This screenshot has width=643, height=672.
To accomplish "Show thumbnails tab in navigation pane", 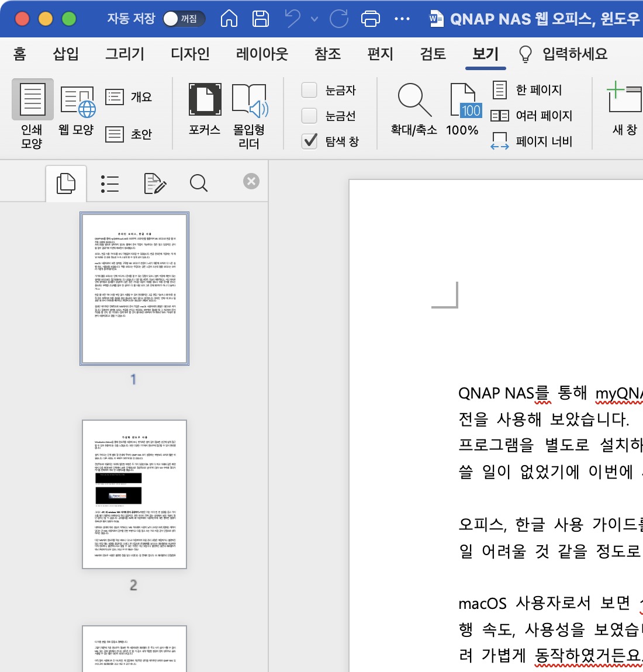I will click(x=66, y=183).
